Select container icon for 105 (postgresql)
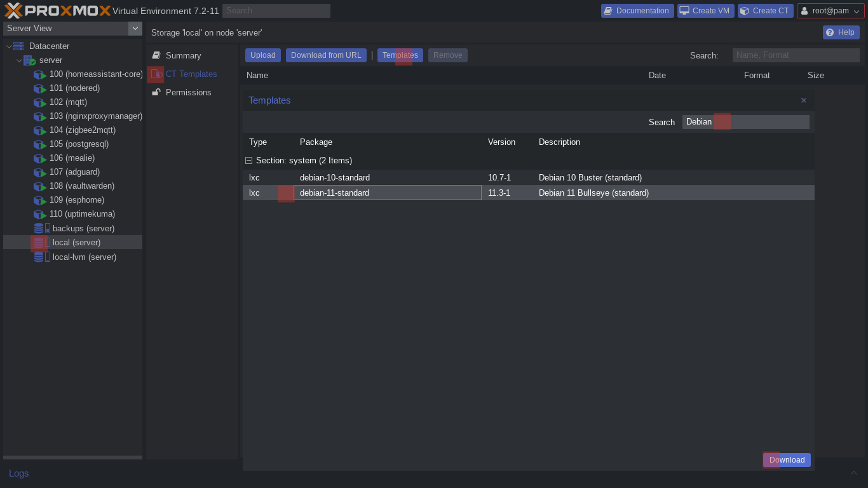Image resolution: width=868 pixels, height=488 pixels. tap(40, 144)
